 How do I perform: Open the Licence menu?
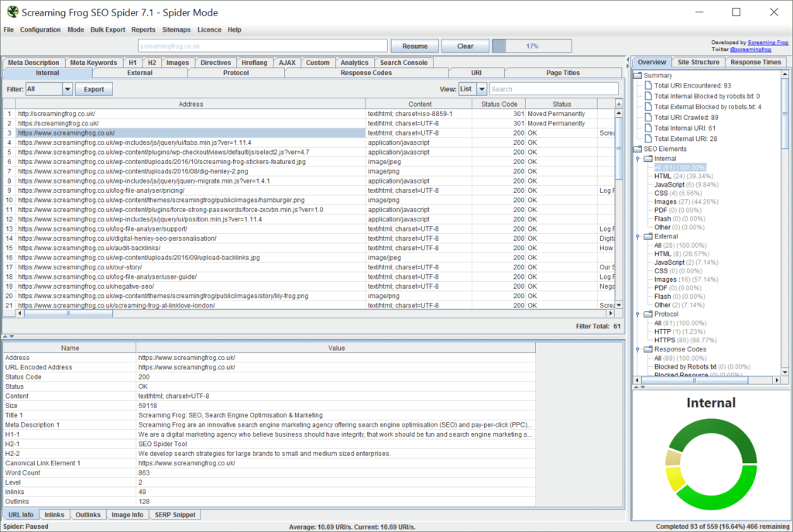[209, 30]
